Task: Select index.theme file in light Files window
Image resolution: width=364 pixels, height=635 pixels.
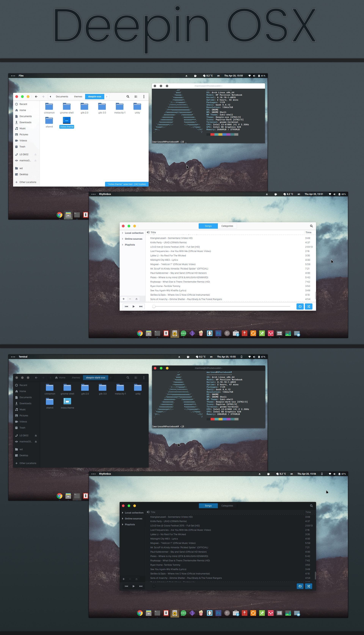Action: (67, 122)
